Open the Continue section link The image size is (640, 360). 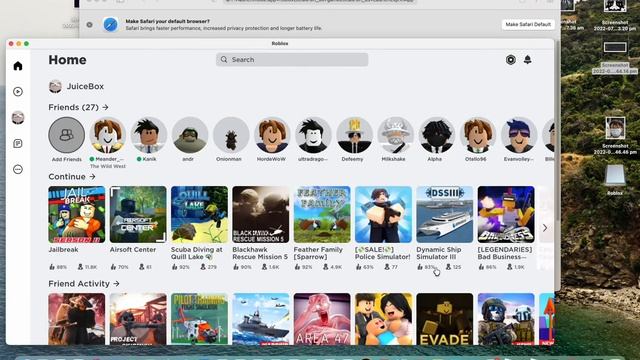(72, 177)
